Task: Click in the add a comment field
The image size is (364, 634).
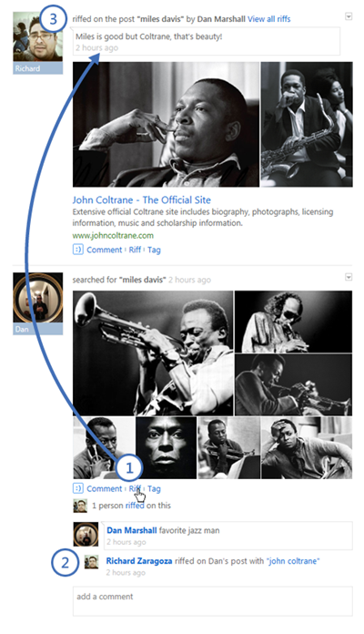Action: pyautogui.click(x=213, y=601)
